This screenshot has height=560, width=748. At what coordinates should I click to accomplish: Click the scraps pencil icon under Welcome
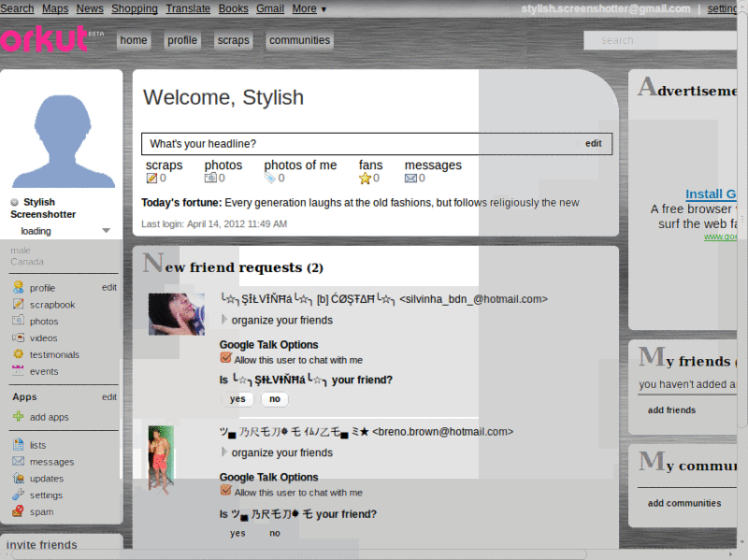[151, 179]
